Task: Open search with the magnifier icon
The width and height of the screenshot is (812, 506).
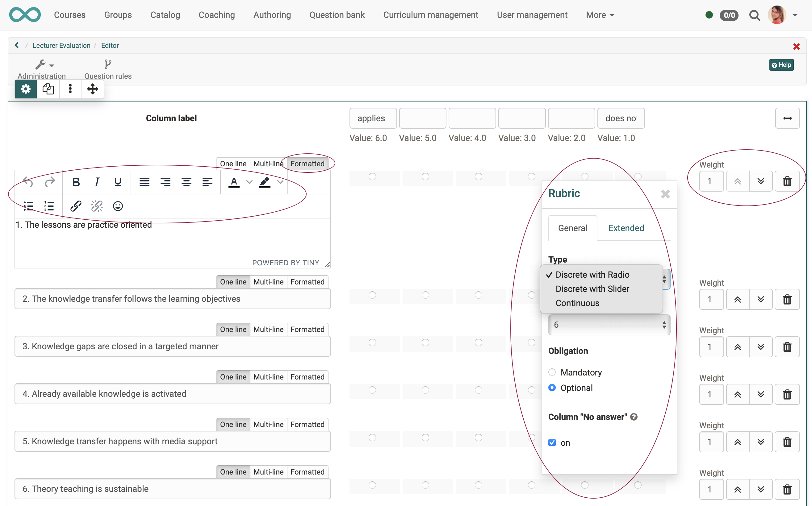Action: coord(754,15)
